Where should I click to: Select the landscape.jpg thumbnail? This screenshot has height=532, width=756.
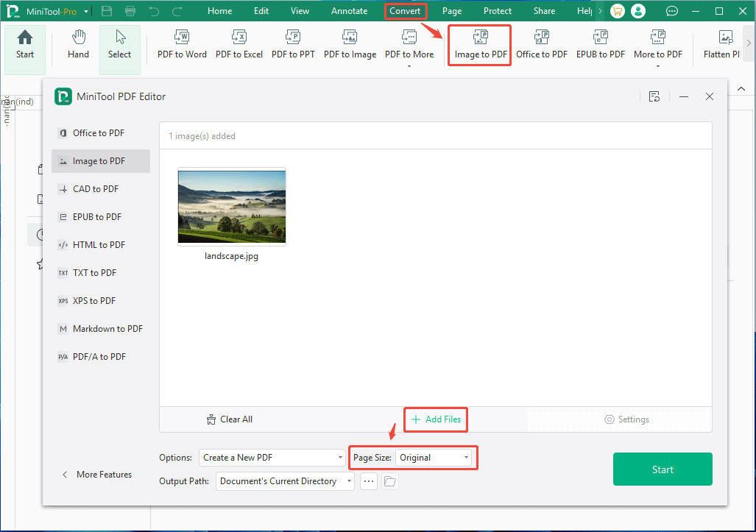232,207
